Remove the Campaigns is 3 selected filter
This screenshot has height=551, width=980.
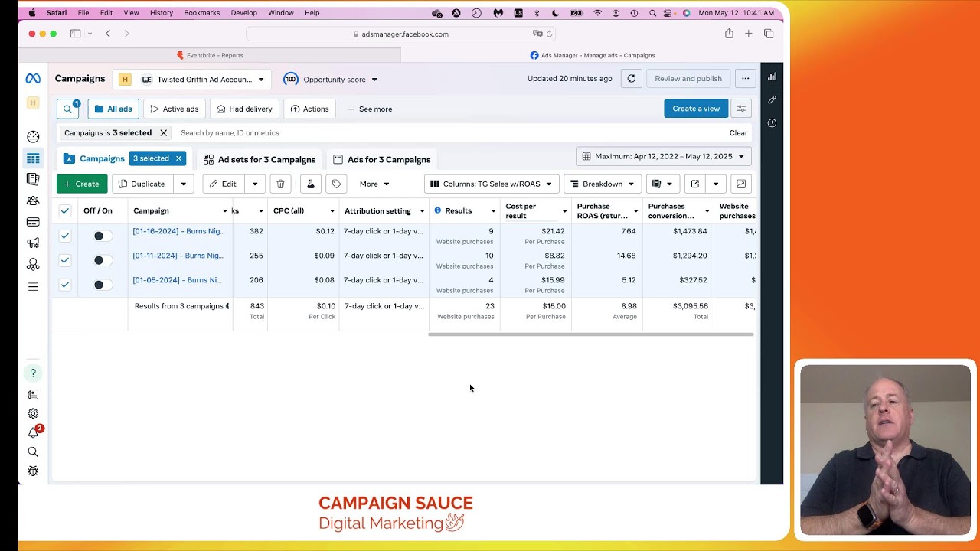(x=163, y=133)
